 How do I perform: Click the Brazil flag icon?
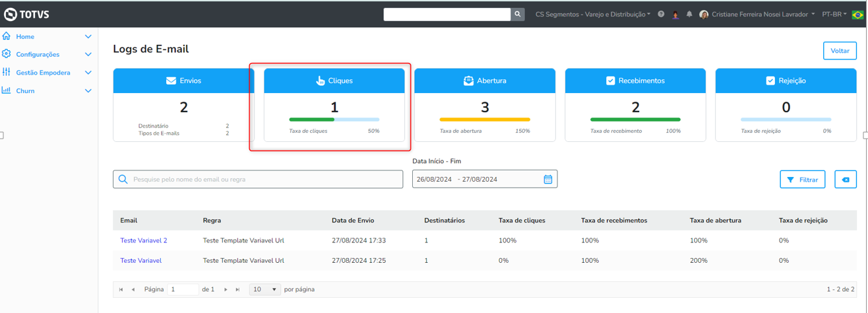[x=857, y=15]
